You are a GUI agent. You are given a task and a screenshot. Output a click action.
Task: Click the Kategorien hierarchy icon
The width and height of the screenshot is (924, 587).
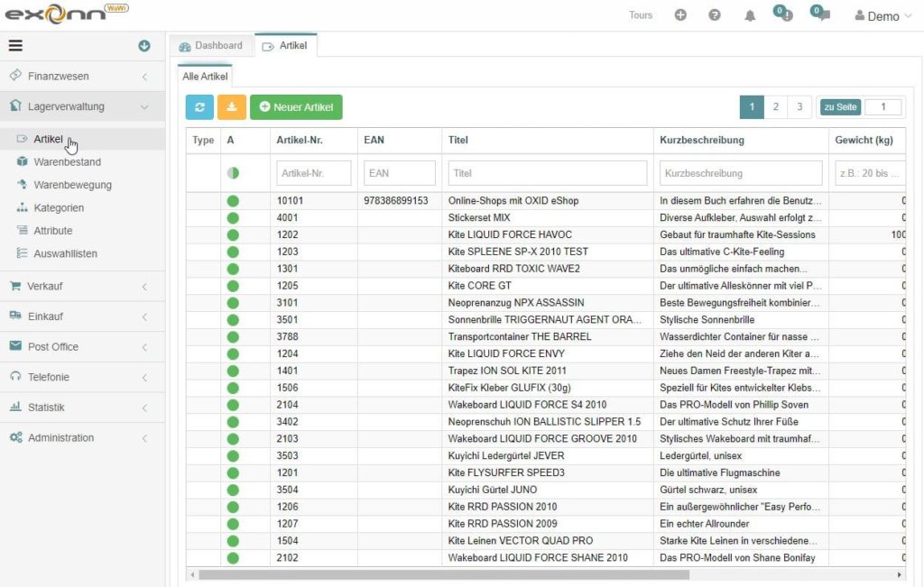coord(22,207)
